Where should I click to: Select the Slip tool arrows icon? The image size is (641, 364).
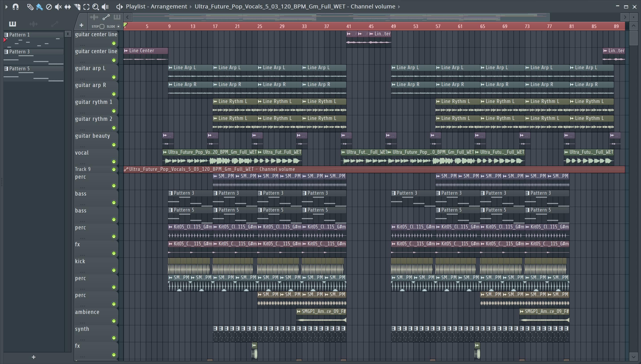[x=67, y=7]
